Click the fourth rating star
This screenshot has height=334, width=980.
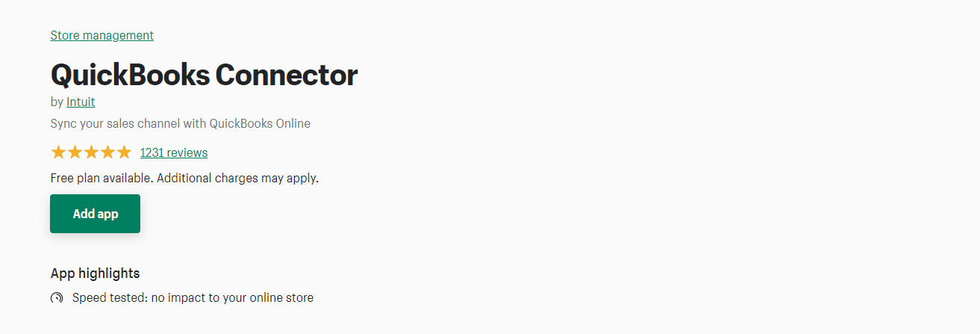pyautogui.click(x=107, y=152)
